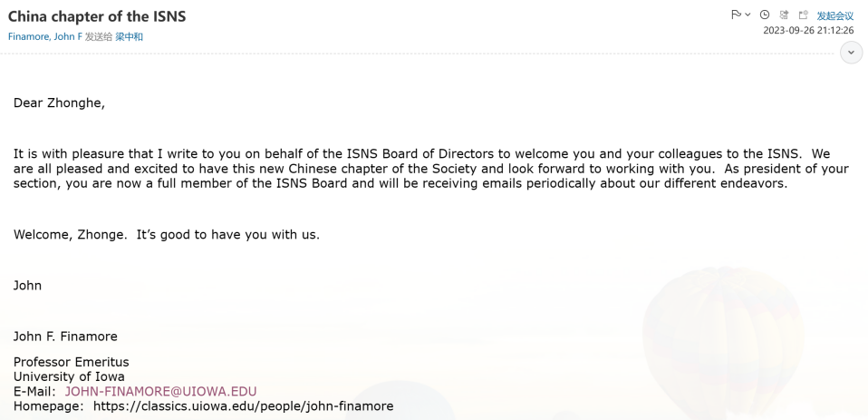Expand email header details with round chevron

(852, 53)
